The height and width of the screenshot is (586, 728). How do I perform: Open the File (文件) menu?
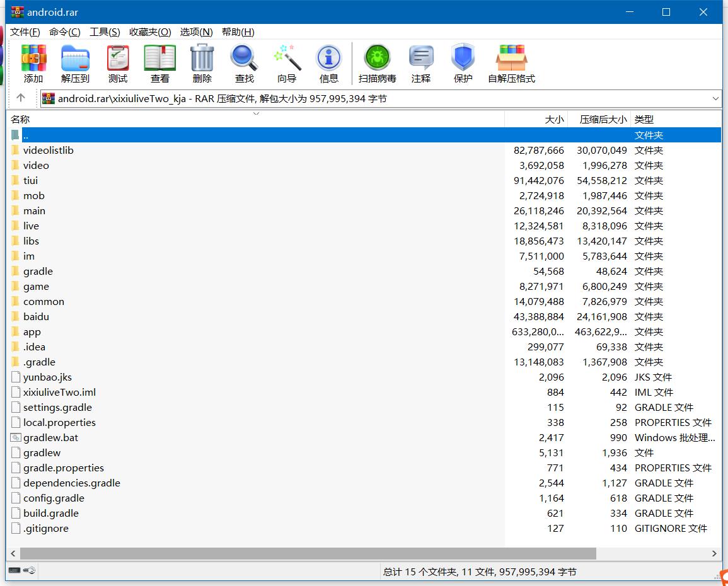(x=25, y=32)
